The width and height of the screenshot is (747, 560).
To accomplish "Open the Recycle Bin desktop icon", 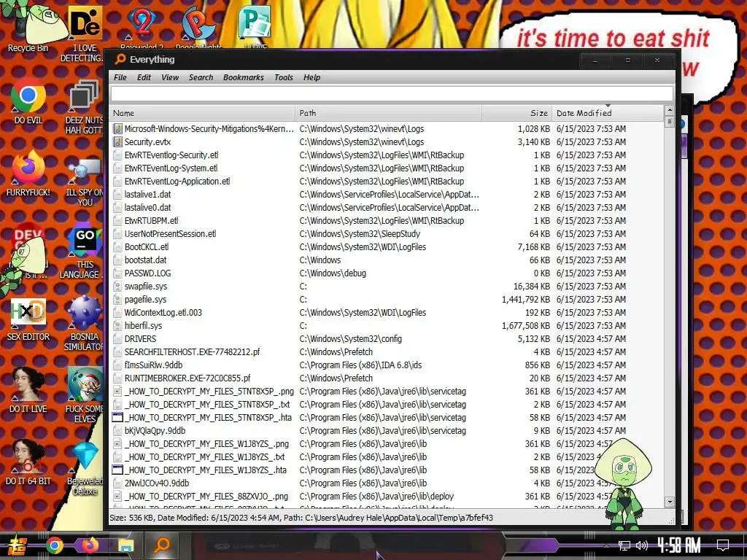I will (x=28, y=28).
